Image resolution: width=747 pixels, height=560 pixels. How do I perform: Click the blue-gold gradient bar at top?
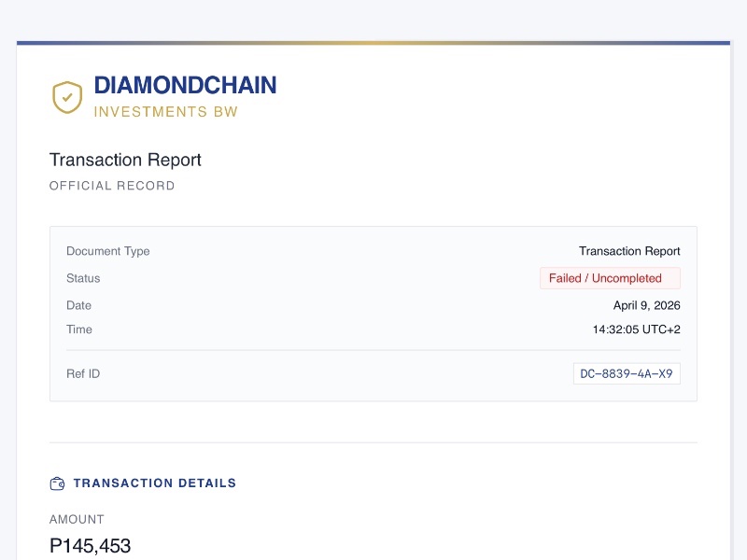373,43
